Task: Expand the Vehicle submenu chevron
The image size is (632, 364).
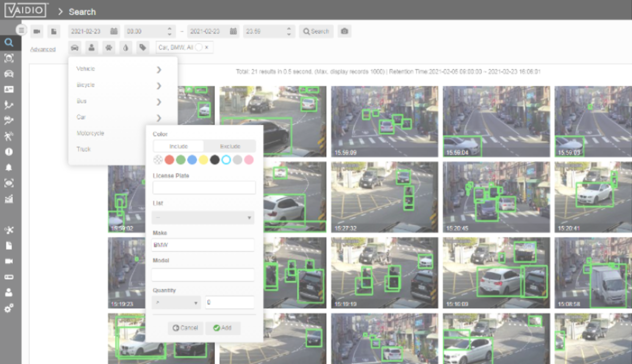Action: click(159, 69)
